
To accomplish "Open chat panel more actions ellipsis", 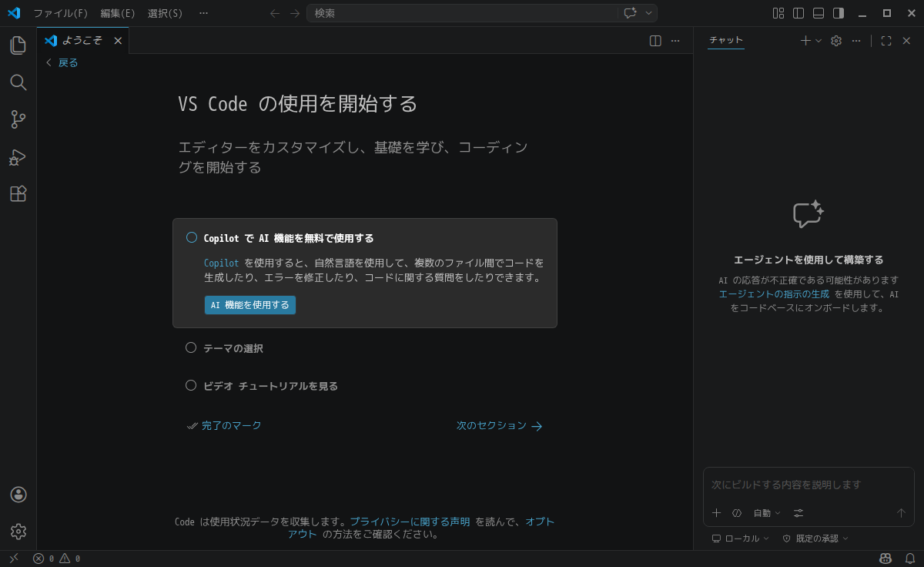I will pos(856,41).
